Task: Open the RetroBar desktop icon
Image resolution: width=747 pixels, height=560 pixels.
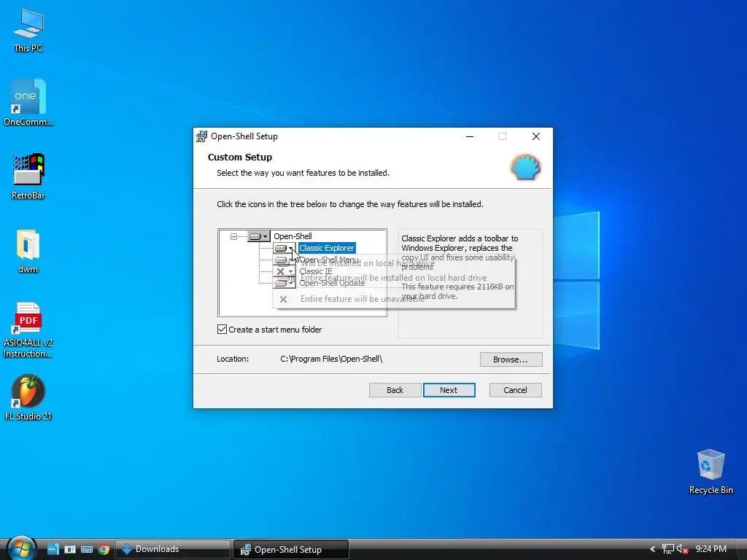Action: tap(28, 176)
